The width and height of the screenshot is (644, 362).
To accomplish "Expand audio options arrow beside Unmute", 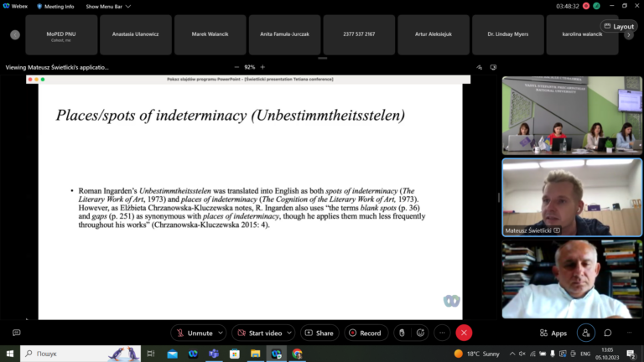I will click(x=221, y=333).
